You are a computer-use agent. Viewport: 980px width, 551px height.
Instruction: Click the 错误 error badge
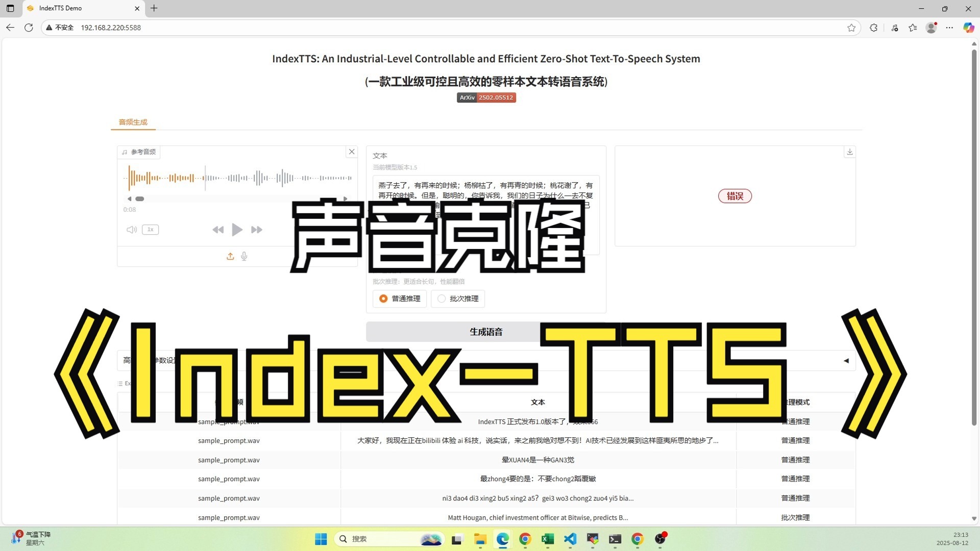click(x=735, y=196)
